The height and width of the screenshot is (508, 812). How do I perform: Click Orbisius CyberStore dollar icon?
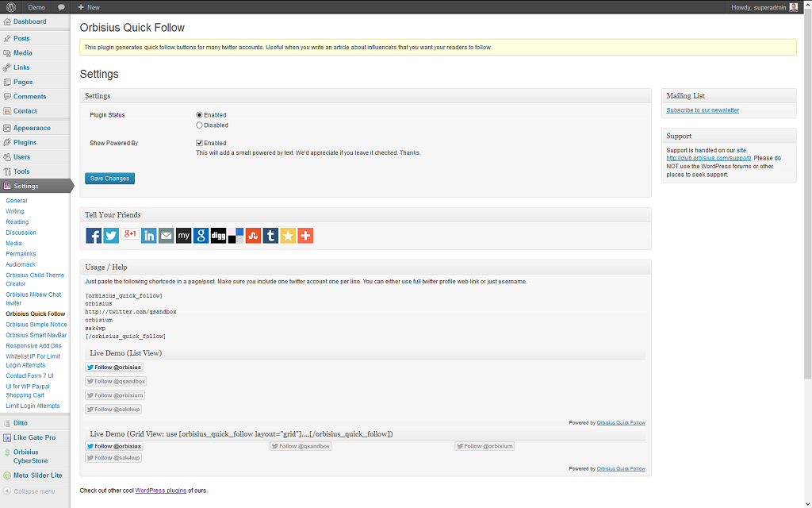(x=6, y=452)
